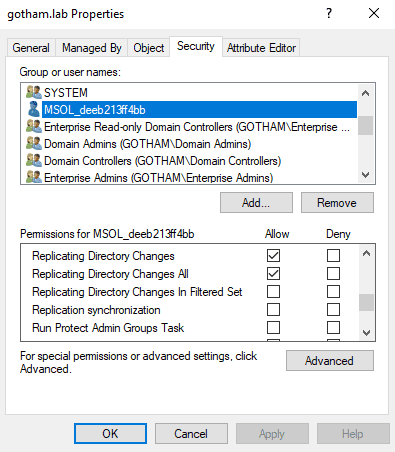Image resolution: width=395 pixels, height=452 pixels.
Task: Click the Domain Admins group icon
Action: (34, 144)
